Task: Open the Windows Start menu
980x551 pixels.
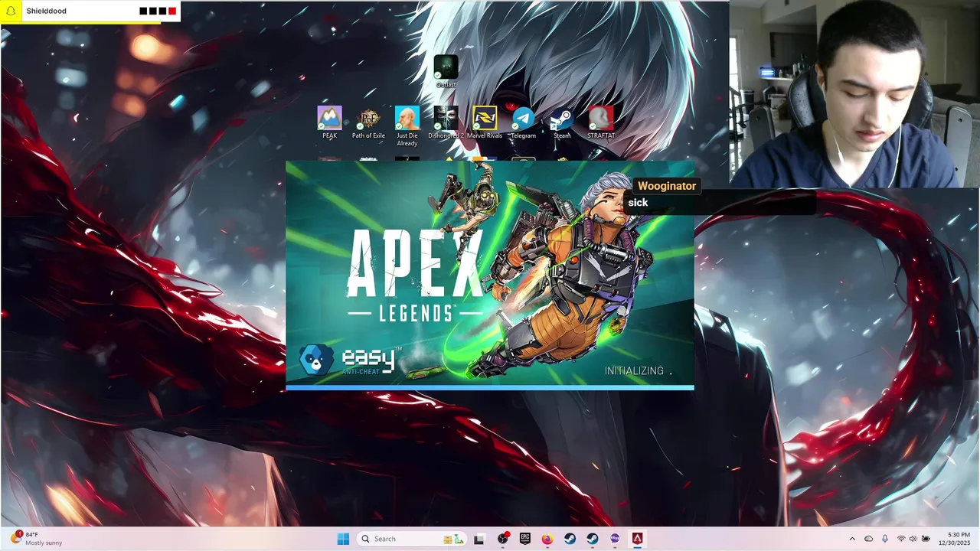Action: coord(343,539)
